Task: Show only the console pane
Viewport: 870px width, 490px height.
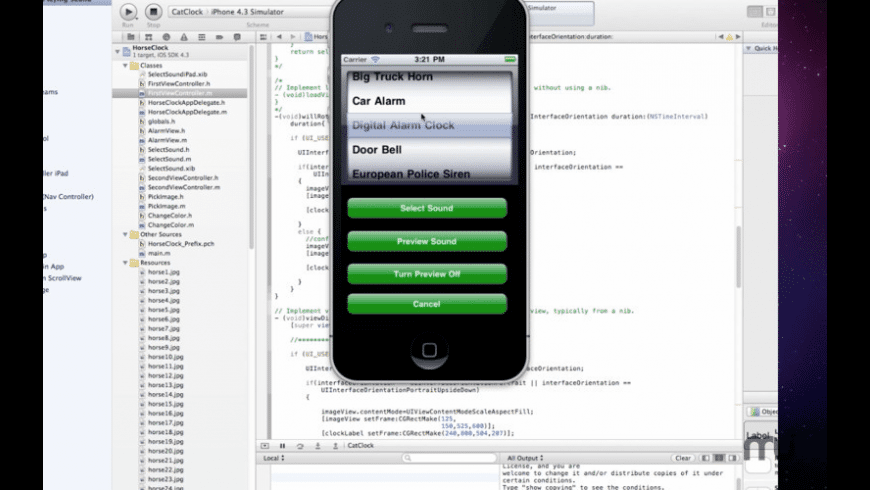Action: [x=732, y=458]
